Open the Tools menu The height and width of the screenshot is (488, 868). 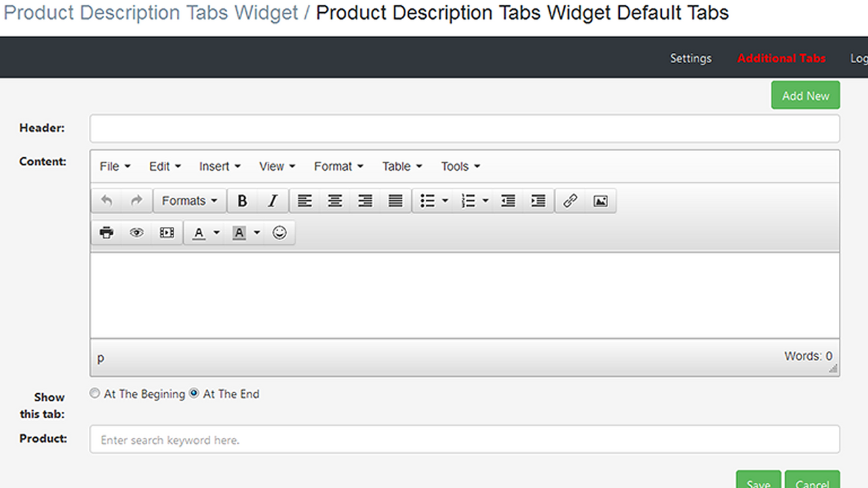(460, 166)
